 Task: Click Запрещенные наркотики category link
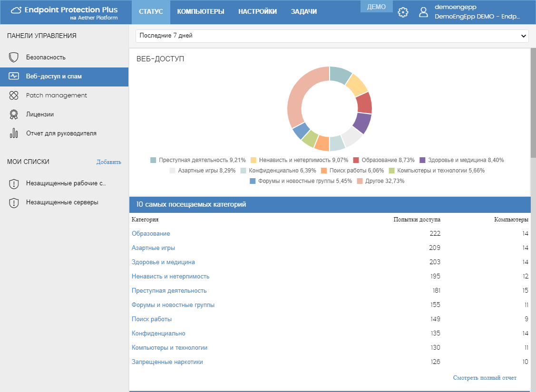click(x=167, y=362)
